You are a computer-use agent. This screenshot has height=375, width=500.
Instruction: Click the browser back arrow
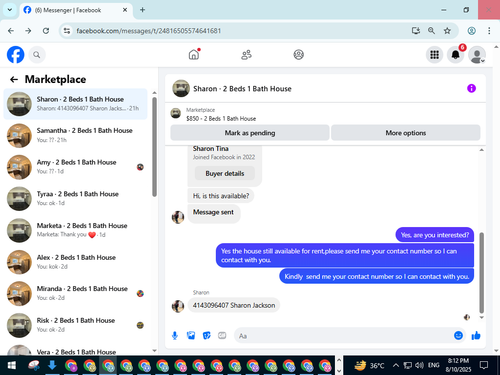coord(11,31)
